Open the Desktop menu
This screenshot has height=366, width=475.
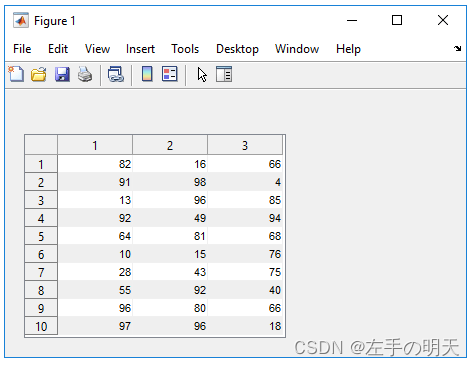[x=237, y=49]
